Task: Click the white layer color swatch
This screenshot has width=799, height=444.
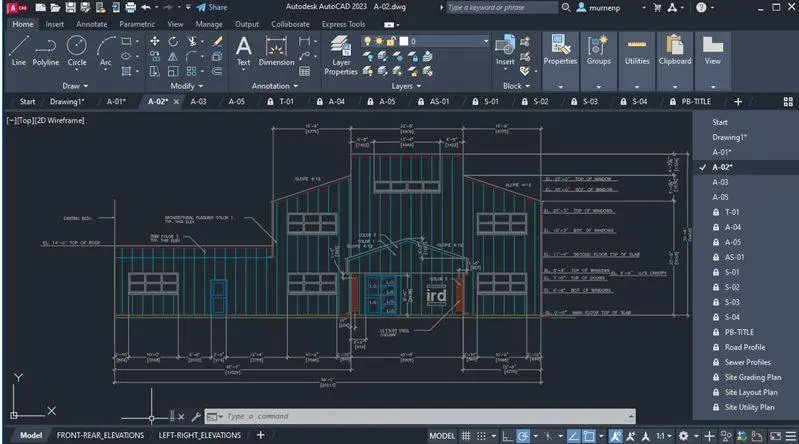Action: click(x=404, y=41)
